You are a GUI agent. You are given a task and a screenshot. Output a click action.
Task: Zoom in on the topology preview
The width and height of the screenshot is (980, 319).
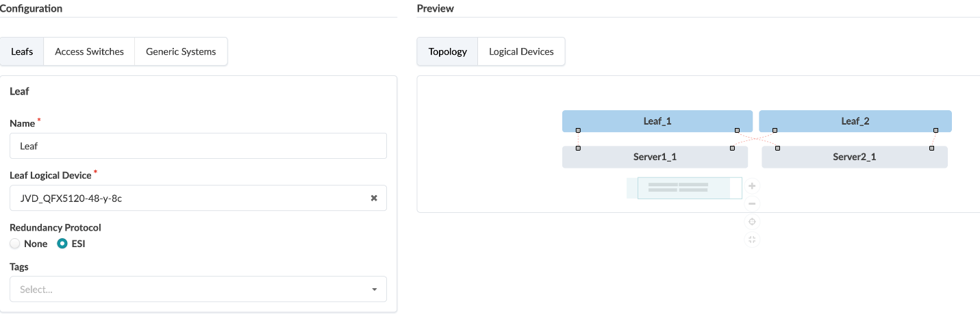point(752,186)
